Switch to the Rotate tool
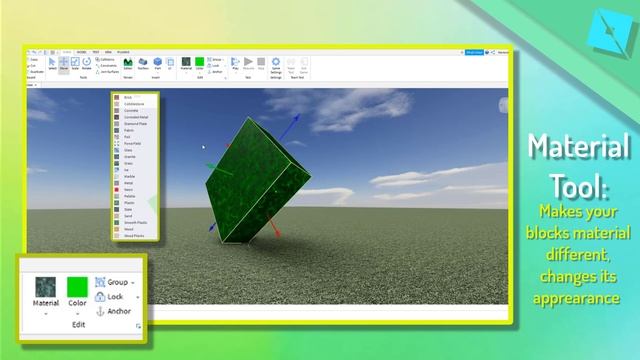 click(x=87, y=64)
